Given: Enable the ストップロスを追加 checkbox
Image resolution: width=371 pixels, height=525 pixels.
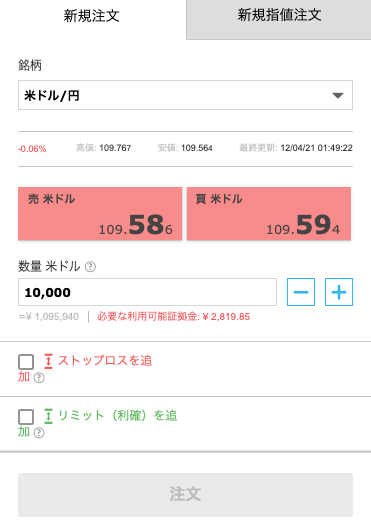Looking at the screenshot, I should tap(26, 362).
